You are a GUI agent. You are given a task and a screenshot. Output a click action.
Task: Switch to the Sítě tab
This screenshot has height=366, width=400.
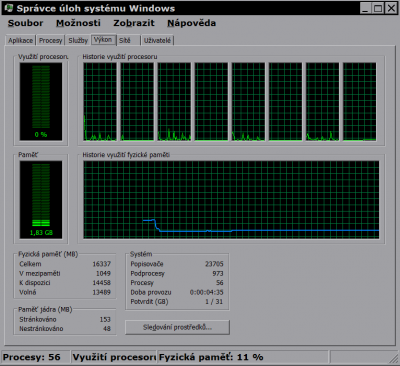click(128, 40)
